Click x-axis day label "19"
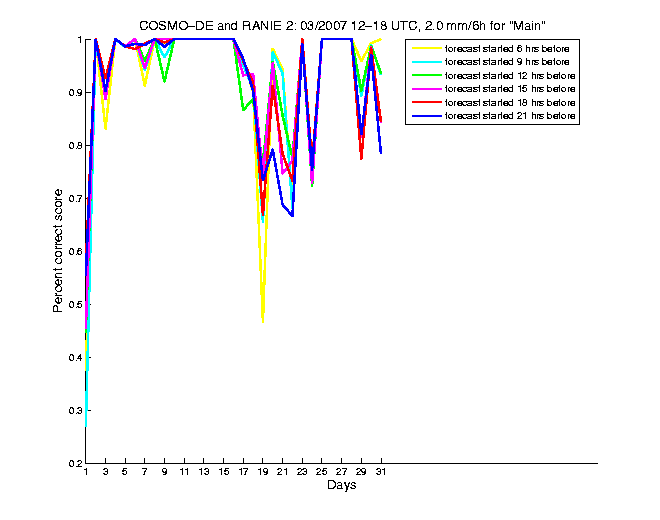The image size is (660, 520). [x=263, y=472]
